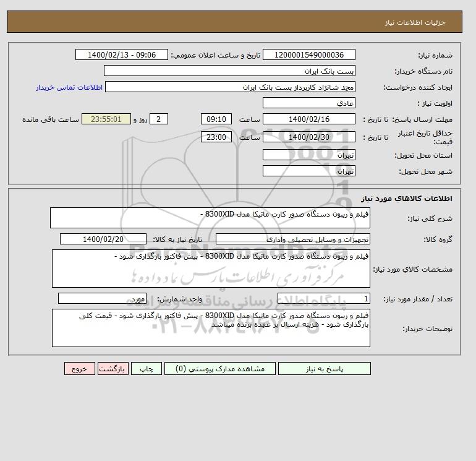This screenshot has width=476, height=461.
Task: Click the مهلت ارسال پاسخ label
Action: point(422,119)
